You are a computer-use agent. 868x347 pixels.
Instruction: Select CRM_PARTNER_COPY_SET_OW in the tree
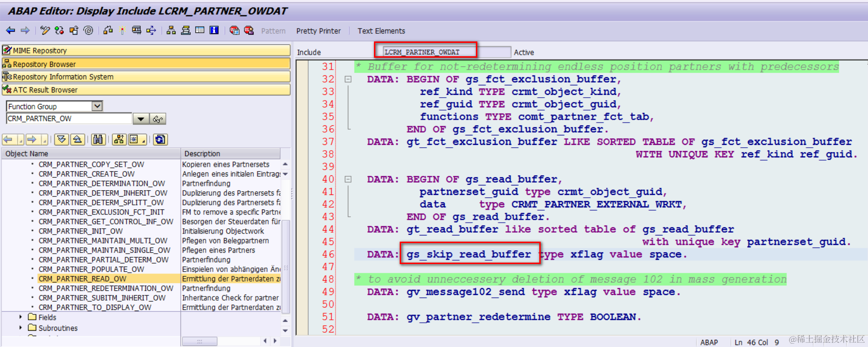click(91, 164)
